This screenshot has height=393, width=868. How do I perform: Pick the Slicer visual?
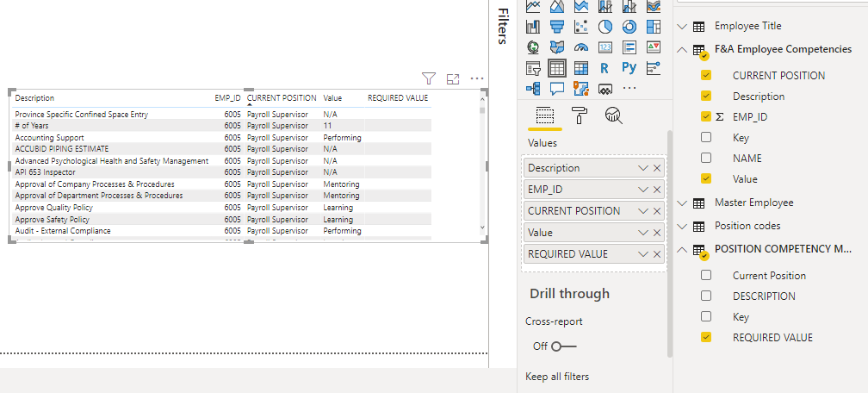533,68
